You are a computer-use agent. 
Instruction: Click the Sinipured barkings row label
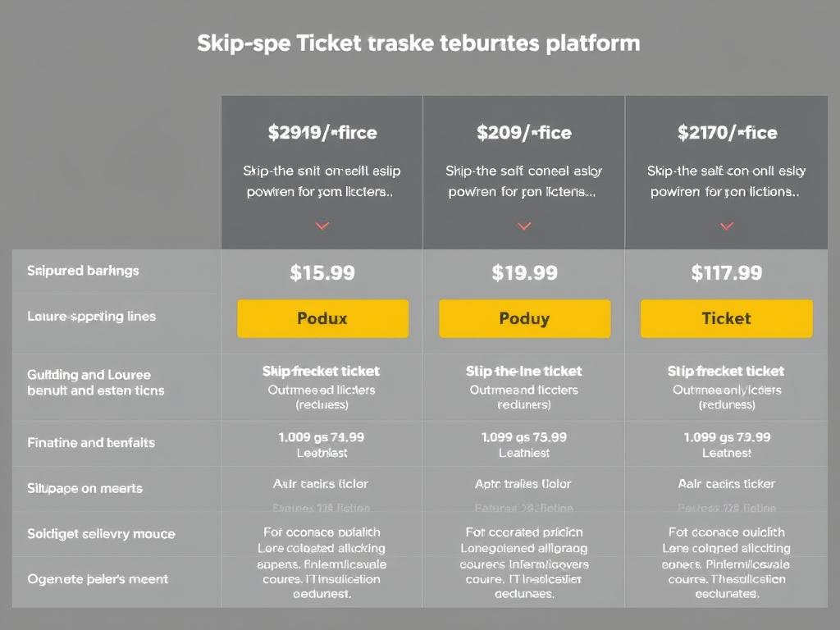coord(83,271)
